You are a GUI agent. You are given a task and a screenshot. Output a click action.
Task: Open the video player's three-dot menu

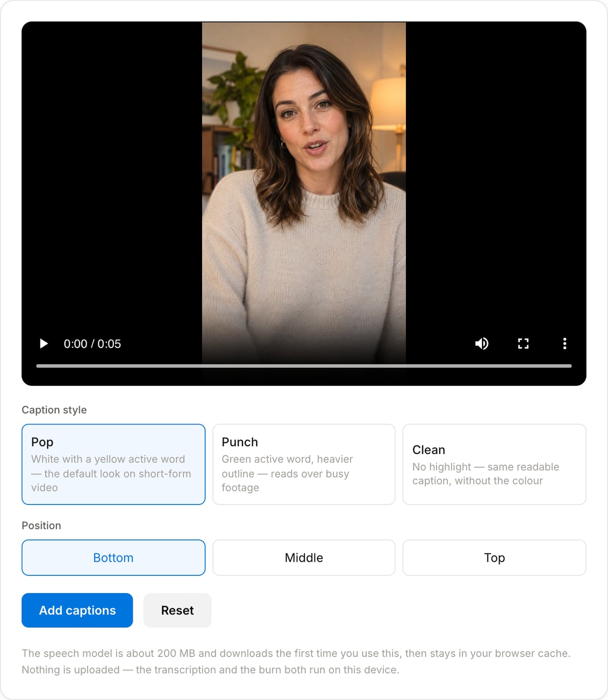pyautogui.click(x=564, y=344)
